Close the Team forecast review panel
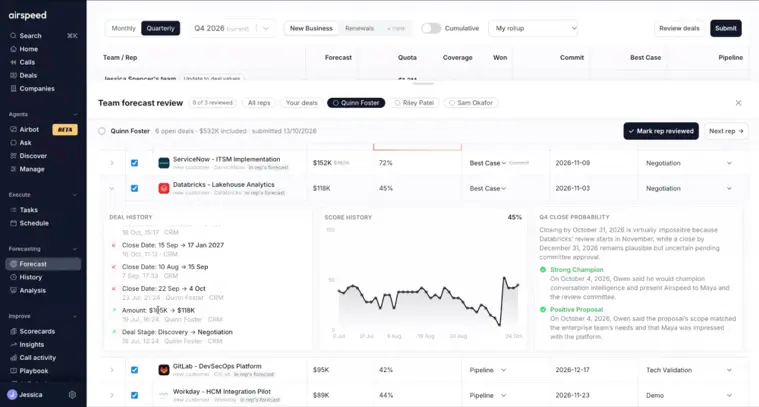759x407 pixels. click(x=738, y=103)
